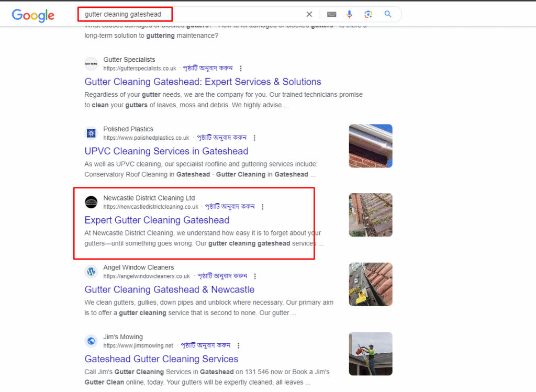Click the blue magnifier search button
This screenshot has width=536, height=392.
388,14
